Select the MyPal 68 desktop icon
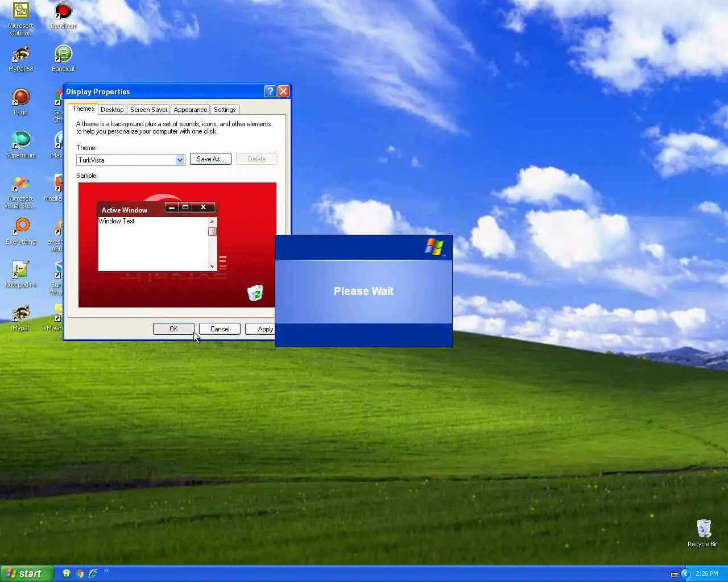Screen dimensions: 728x582 [x=20, y=59]
